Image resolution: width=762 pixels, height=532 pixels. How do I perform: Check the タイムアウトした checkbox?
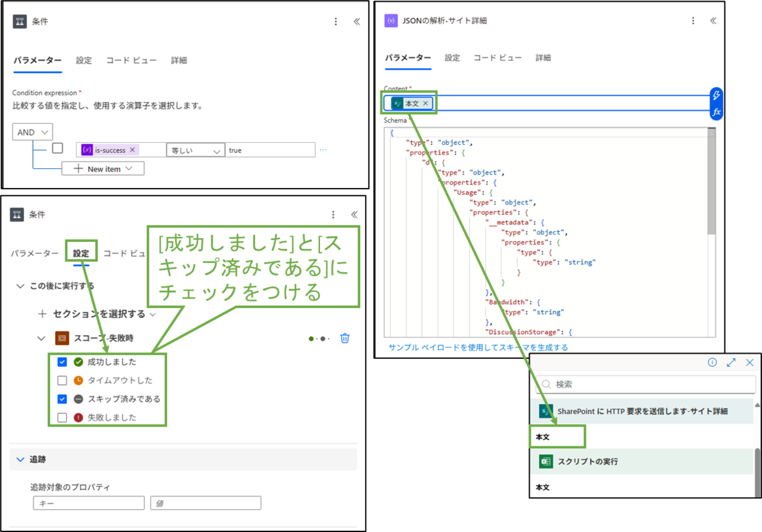[62, 380]
